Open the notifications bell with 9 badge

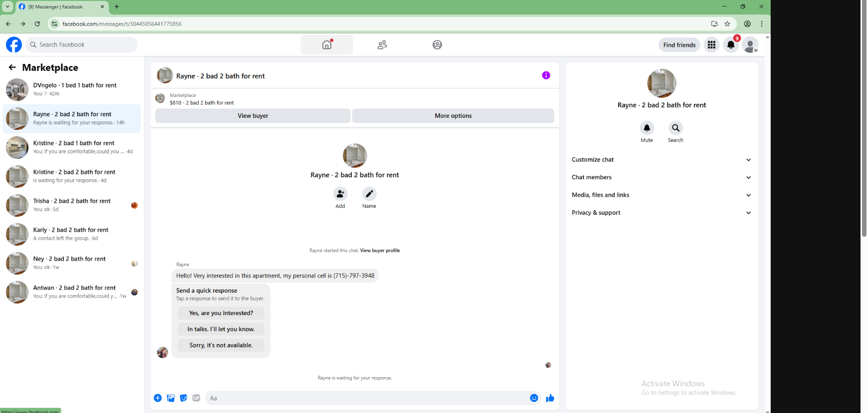pyautogui.click(x=731, y=44)
